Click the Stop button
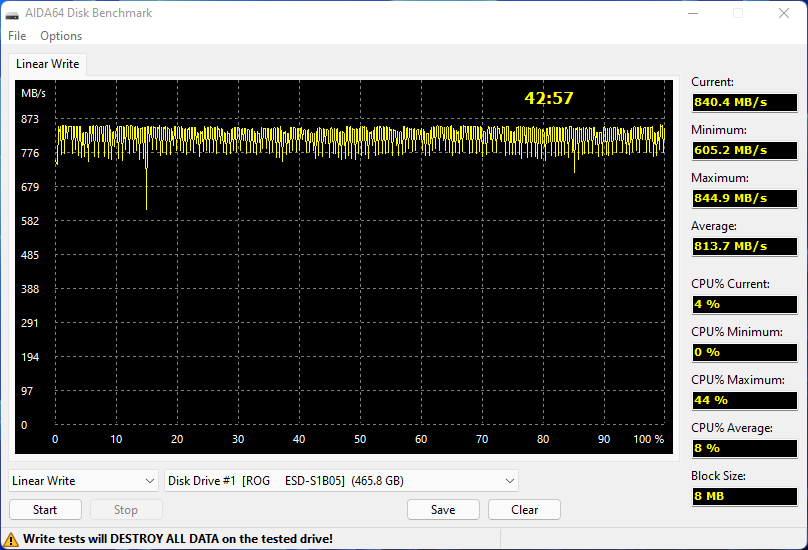This screenshot has height=550, width=808. coord(126,510)
